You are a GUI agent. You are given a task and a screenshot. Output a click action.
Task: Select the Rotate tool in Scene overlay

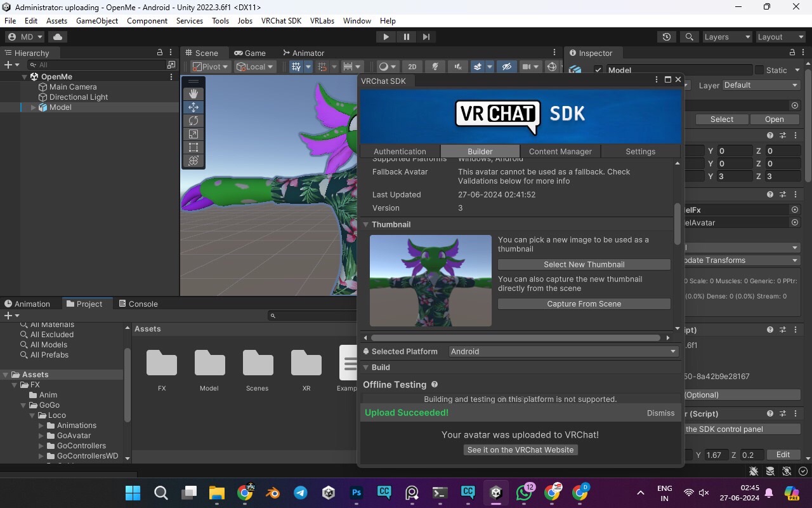pyautogui.click(x=193, y=121)
